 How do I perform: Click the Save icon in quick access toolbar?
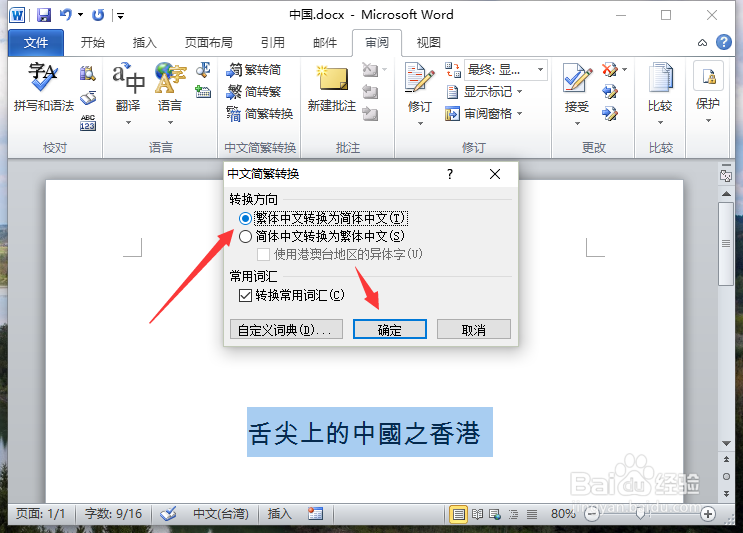[44, 15]
